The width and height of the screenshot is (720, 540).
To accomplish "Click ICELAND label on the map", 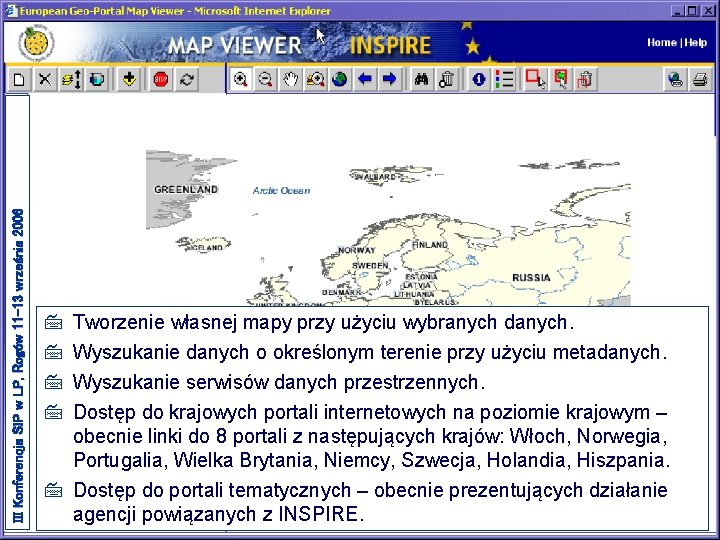I will tap(207, 248).
